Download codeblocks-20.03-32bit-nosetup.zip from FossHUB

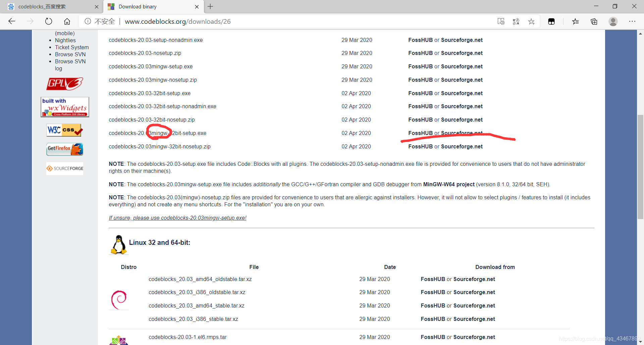421,120
